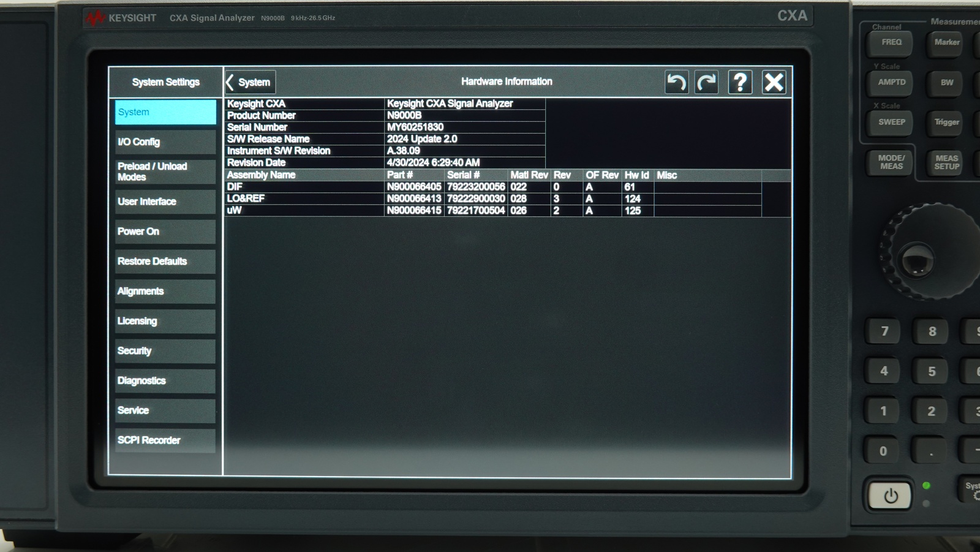Click instrument revision value A.38.09
The image size is (980, 552).
tap(404, 151)
